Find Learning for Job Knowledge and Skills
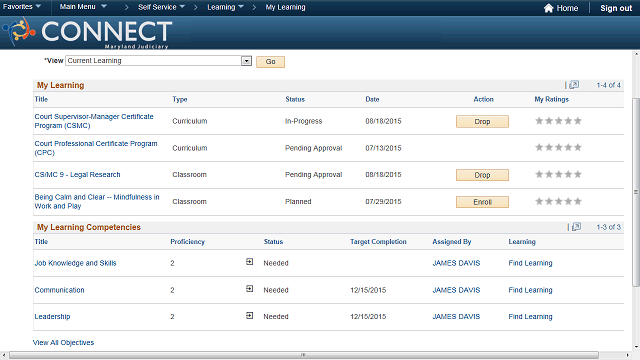Viewport: 640px width, 360px height. tap(530, 263)
